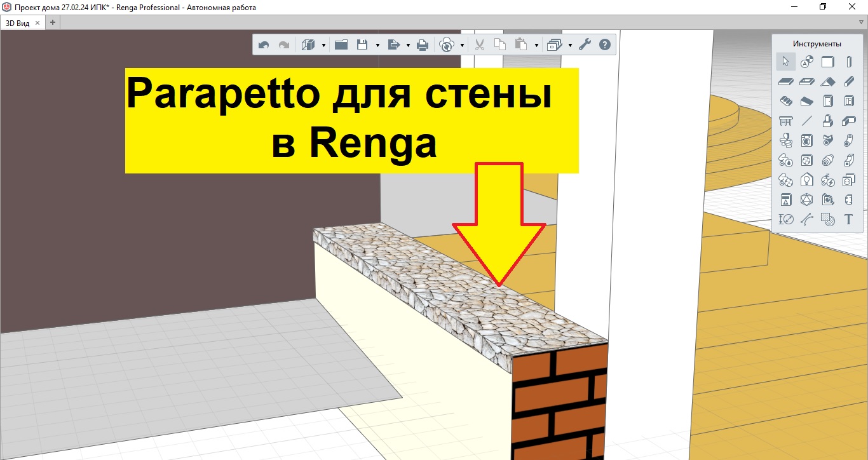Select the Hatch tool

pos(827,219)
